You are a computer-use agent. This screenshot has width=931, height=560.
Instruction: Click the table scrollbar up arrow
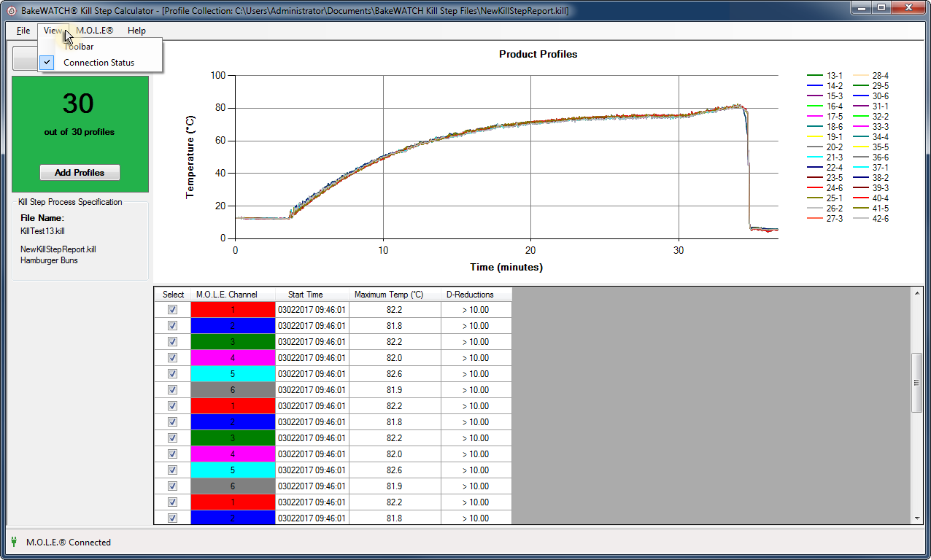pyautogui.click(x=917, y=292)
